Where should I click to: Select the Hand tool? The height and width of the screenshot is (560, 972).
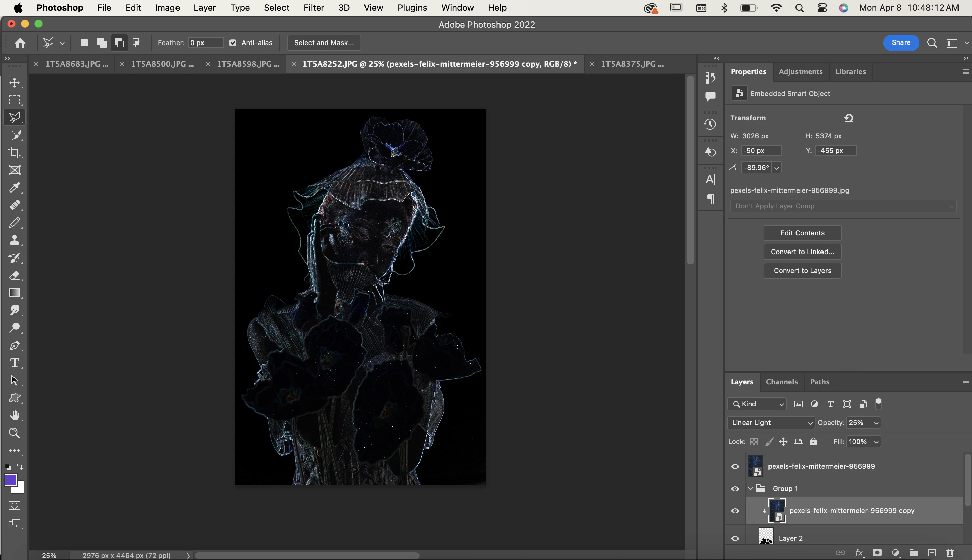pyautogui.click(x=15, y=415)
